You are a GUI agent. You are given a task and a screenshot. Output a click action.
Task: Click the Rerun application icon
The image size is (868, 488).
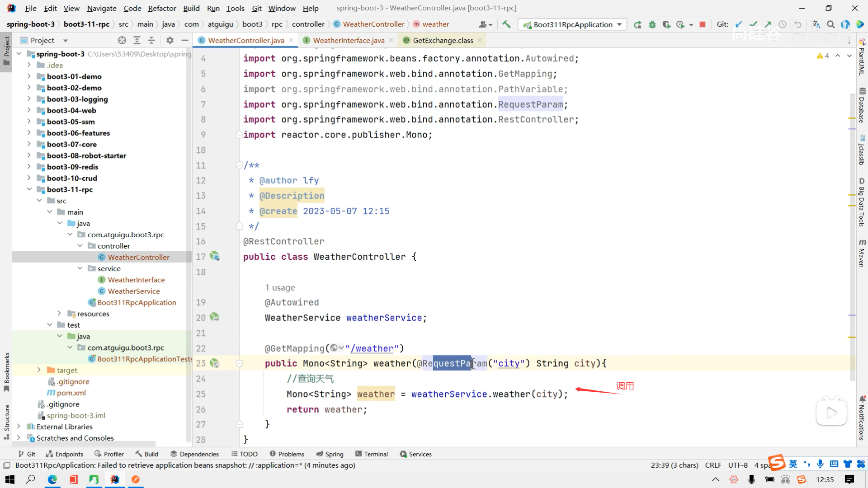(x=637, y=24)
